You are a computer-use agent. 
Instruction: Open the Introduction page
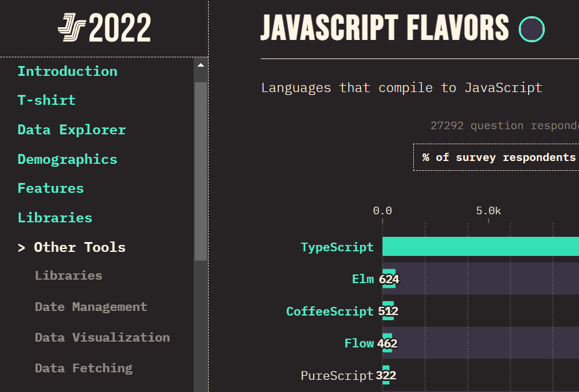pyautogui.click(x=68, y=71)
